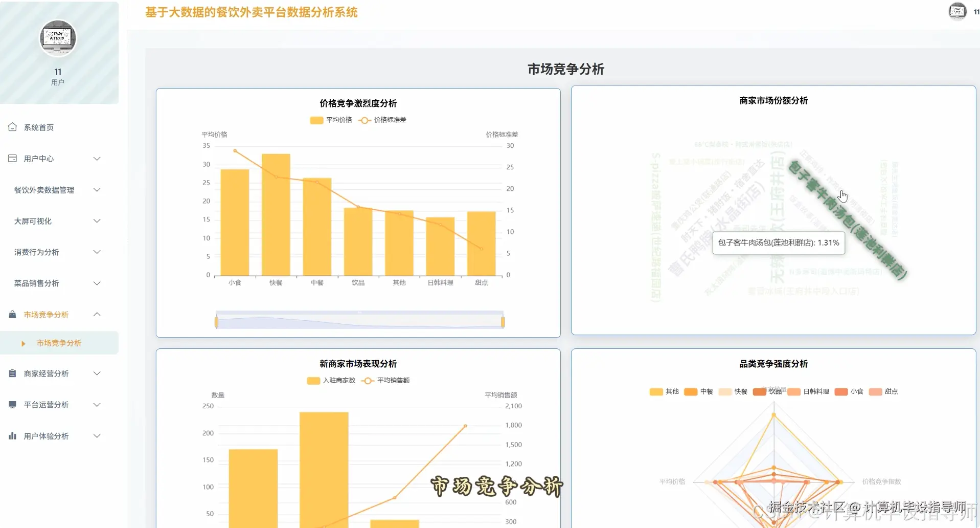Toggle 中餐 legend in radar chart

pos(698,391)
